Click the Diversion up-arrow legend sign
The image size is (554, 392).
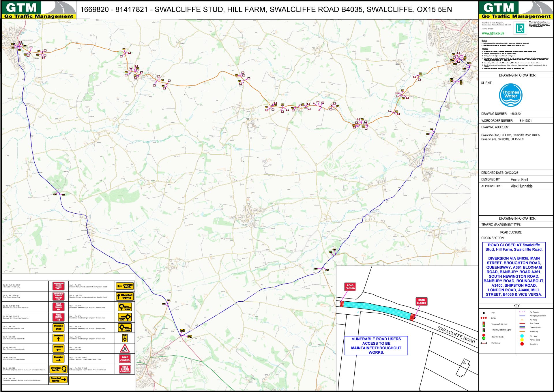point(59,338)
